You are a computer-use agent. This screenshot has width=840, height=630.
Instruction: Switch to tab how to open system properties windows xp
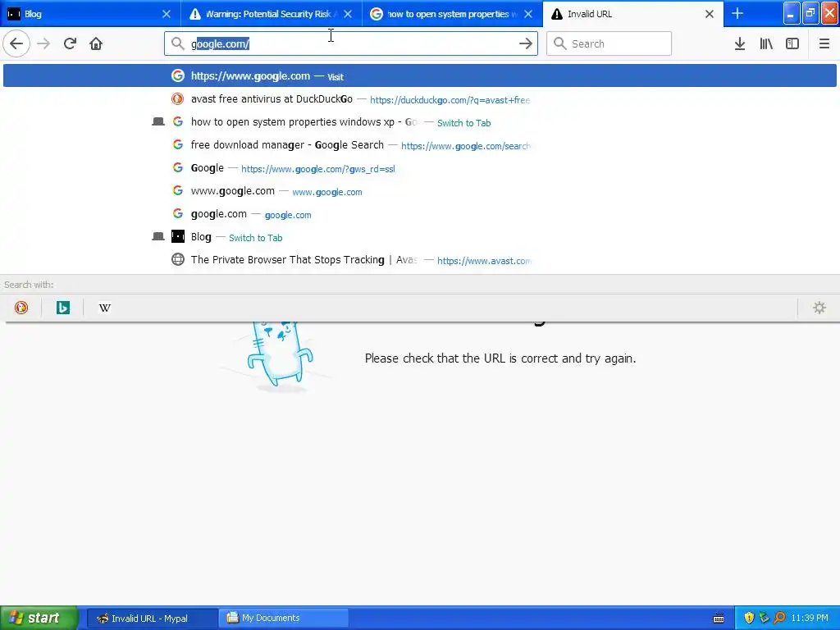(x=419, y=121)
